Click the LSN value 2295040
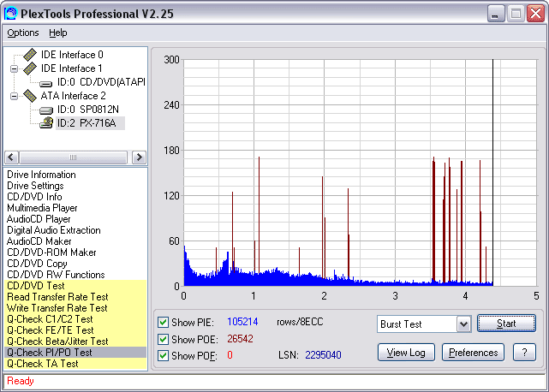The width and height of the screenshot is (549, 392). click(x=323, y=355)
